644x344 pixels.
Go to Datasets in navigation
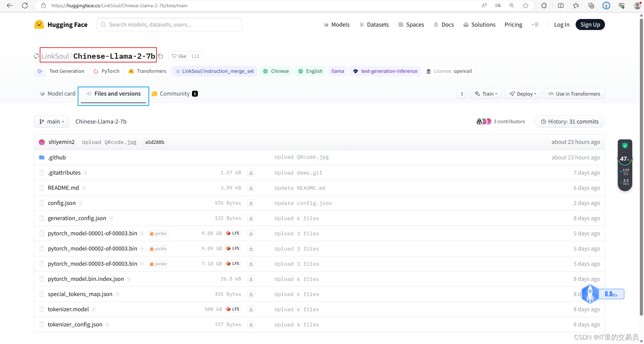pyautogui.click(x=374, y=24)
